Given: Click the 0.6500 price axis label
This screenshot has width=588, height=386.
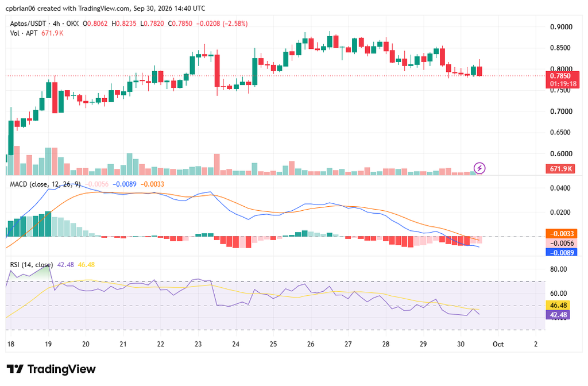Looking at the screenshot, I should [x=561, y=133].
